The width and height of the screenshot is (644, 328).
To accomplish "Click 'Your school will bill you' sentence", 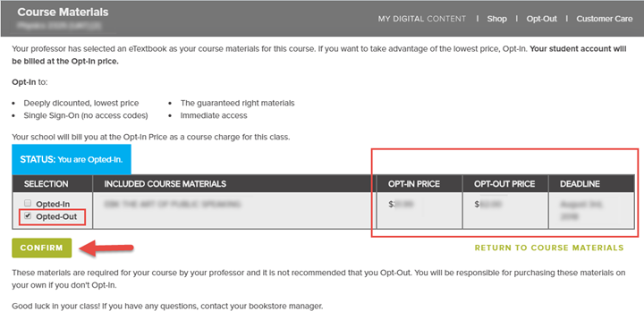I will pos(151,137).
